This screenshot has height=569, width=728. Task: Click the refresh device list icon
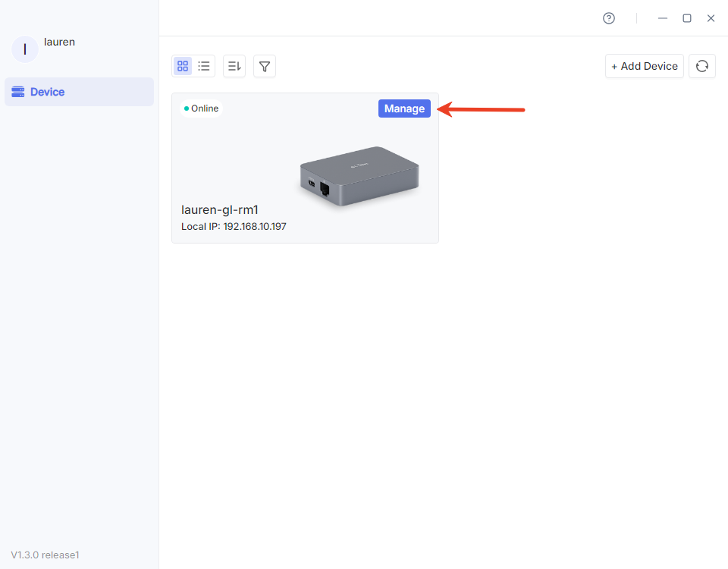click(x=702, y=66)
